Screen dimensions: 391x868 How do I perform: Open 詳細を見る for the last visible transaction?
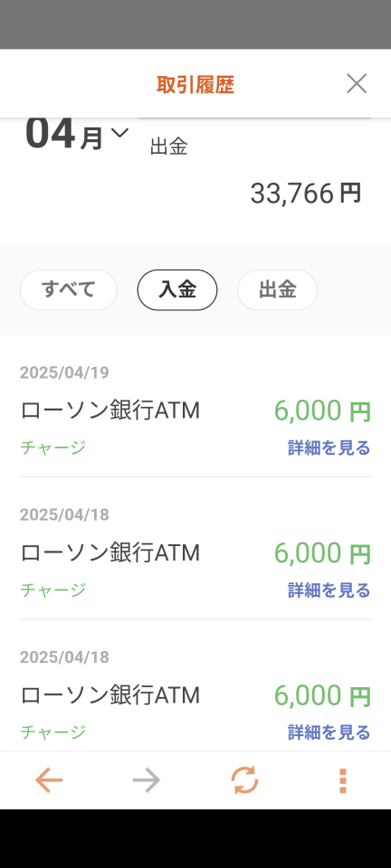[329, 732]
